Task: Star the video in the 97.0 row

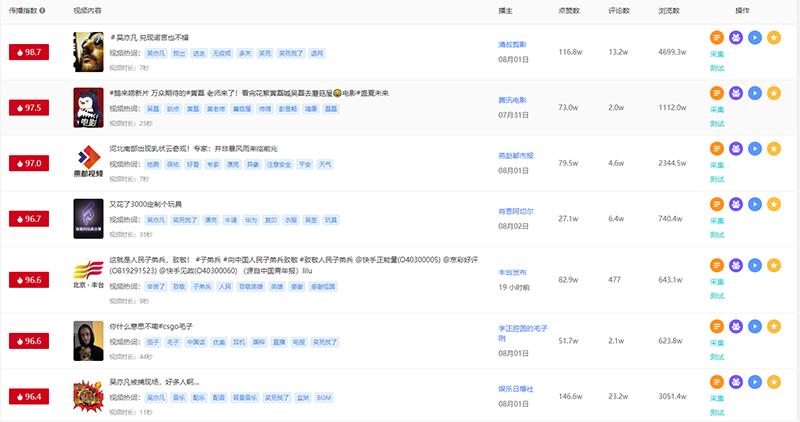Action: tap(774, 148)
